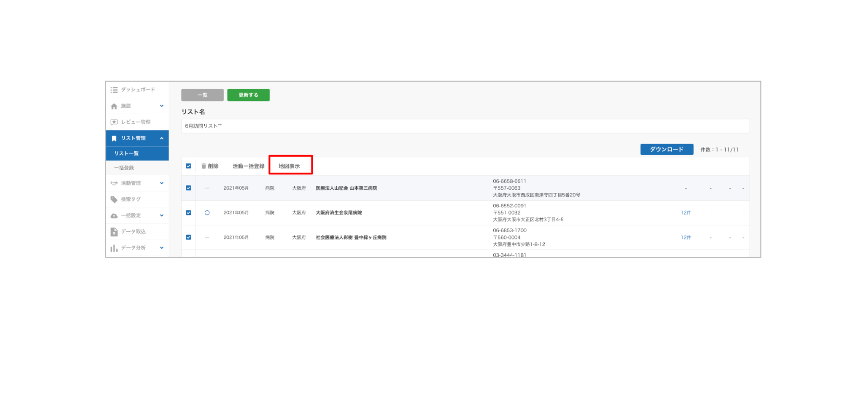868x396 pixels.
Task: Click the circle mark in 大阪府済生会泉尾病院 row
Action: [x=207, y=213]
